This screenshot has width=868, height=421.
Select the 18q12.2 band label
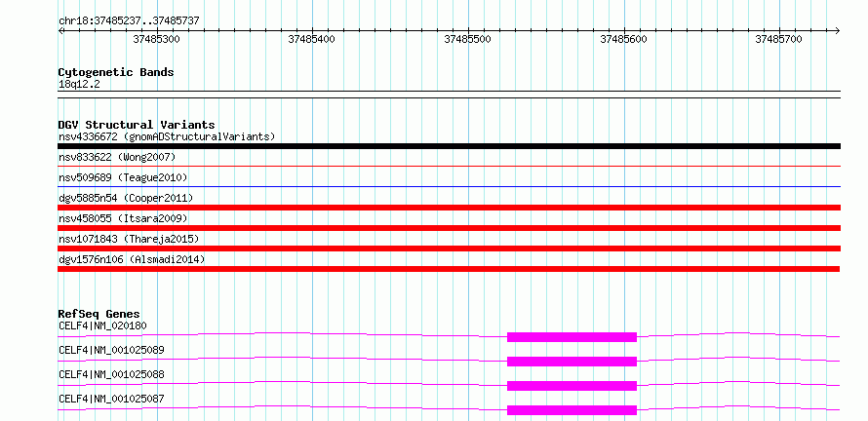pos(79,85)
